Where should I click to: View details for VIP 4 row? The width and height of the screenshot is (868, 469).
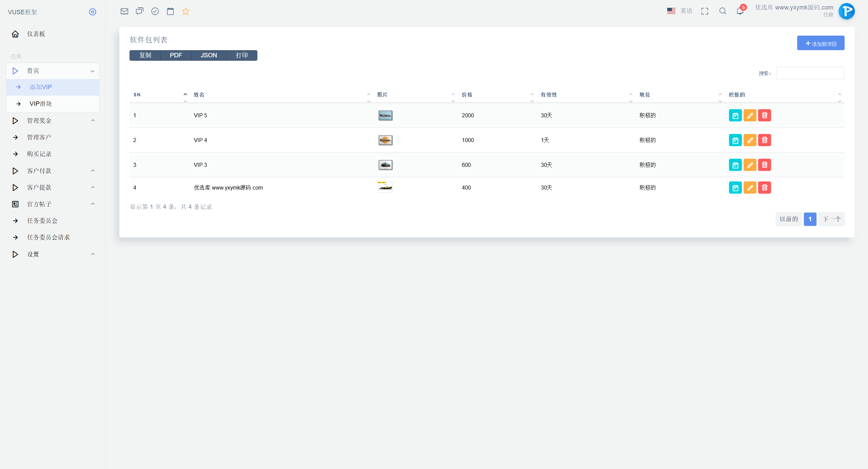pos(735,140)
